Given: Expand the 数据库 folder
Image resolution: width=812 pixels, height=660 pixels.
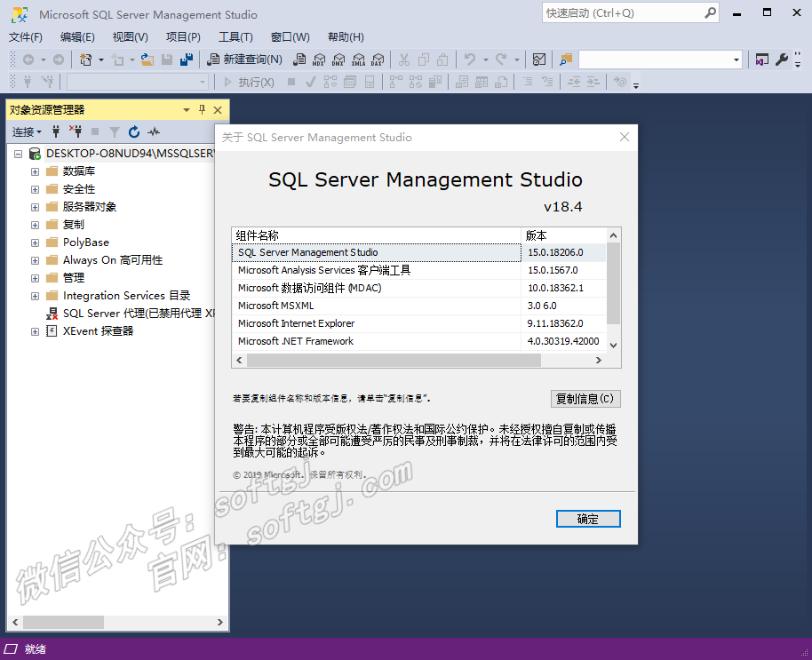Looking at the screenshot, I should pos(35,171).
